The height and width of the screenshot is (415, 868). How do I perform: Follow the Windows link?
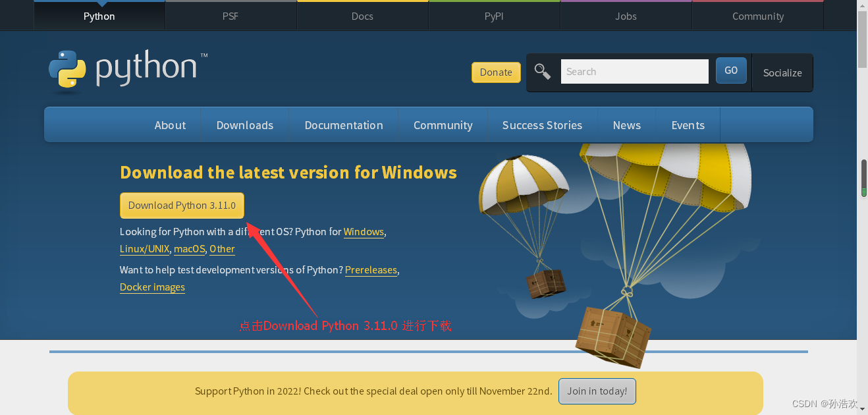pyautogui.click(x=364, y=232)
